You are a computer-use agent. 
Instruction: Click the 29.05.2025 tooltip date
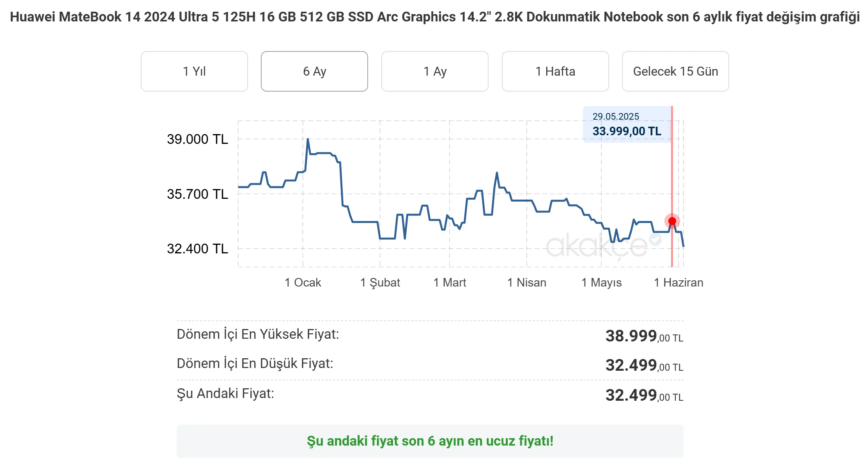click(616, 117)
